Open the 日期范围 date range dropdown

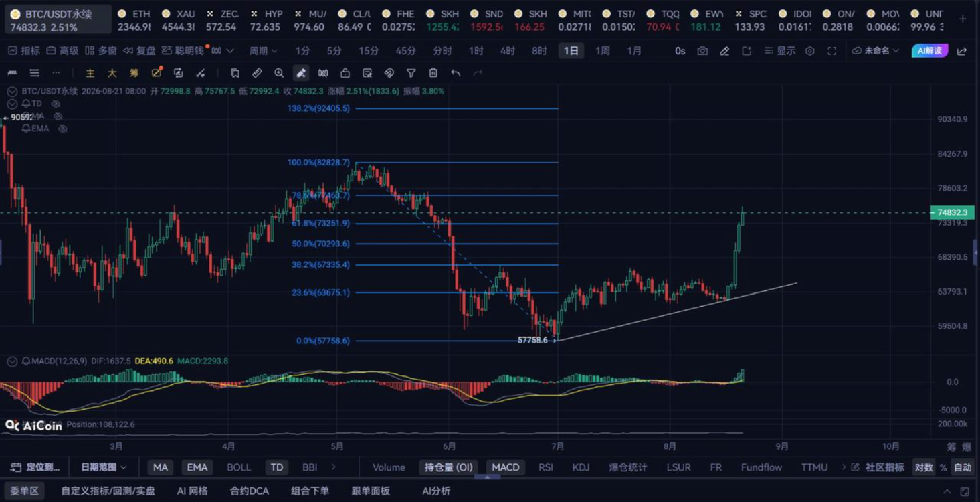point(104,467)
